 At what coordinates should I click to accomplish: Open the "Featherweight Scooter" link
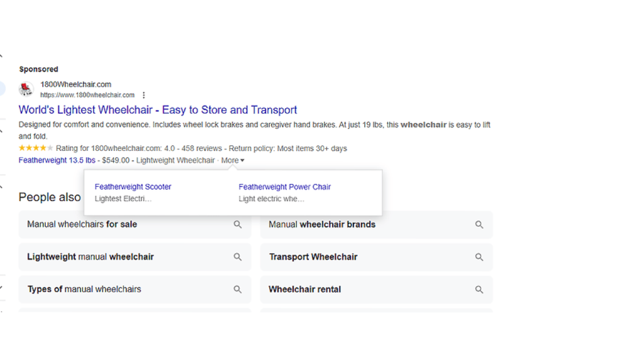[132, 187]
